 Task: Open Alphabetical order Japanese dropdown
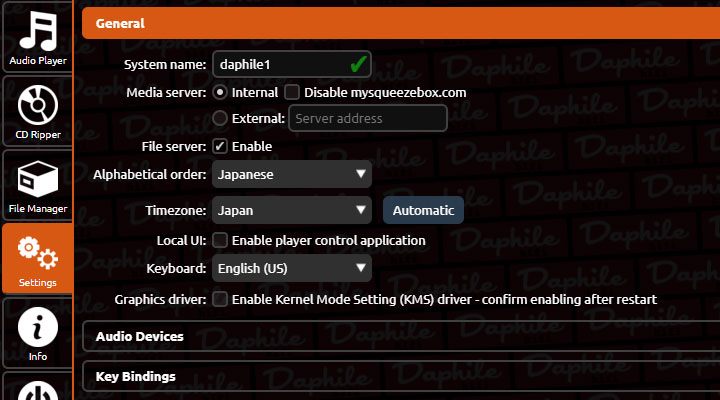pyautogui.click(x=291, y=175)
